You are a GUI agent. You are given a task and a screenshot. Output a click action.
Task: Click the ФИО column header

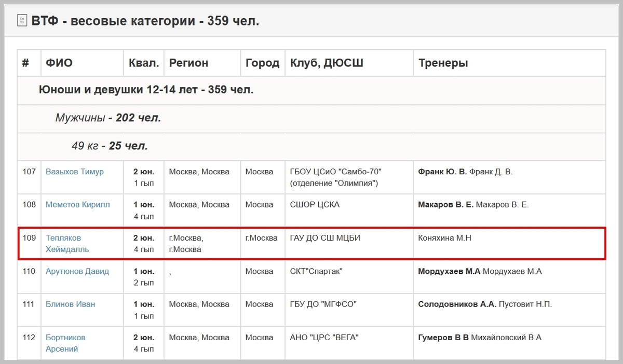(82, 63)
